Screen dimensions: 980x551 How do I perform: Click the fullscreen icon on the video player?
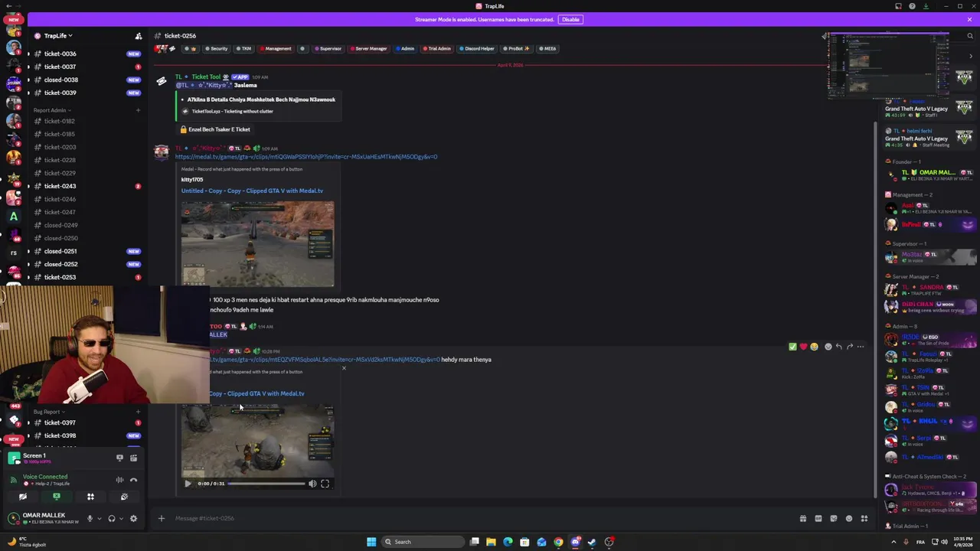pos(325,484)
